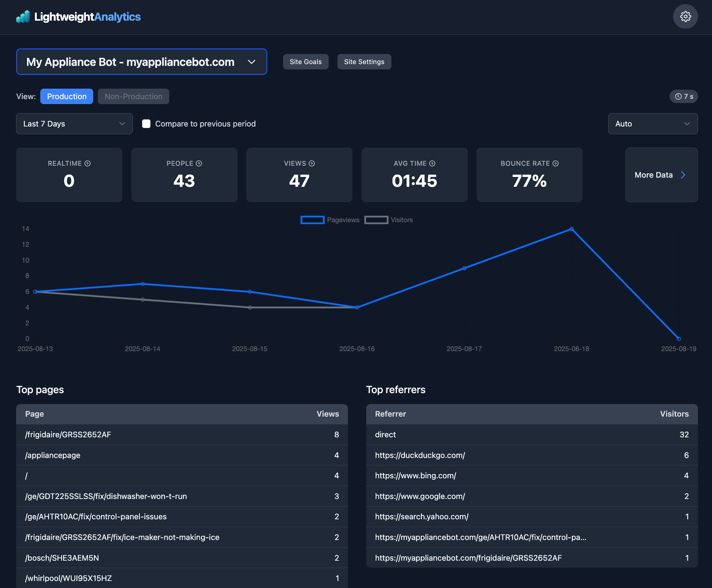712x588 pixels.
Task: Click the Avg Time help icon
Action: point(432,164)
